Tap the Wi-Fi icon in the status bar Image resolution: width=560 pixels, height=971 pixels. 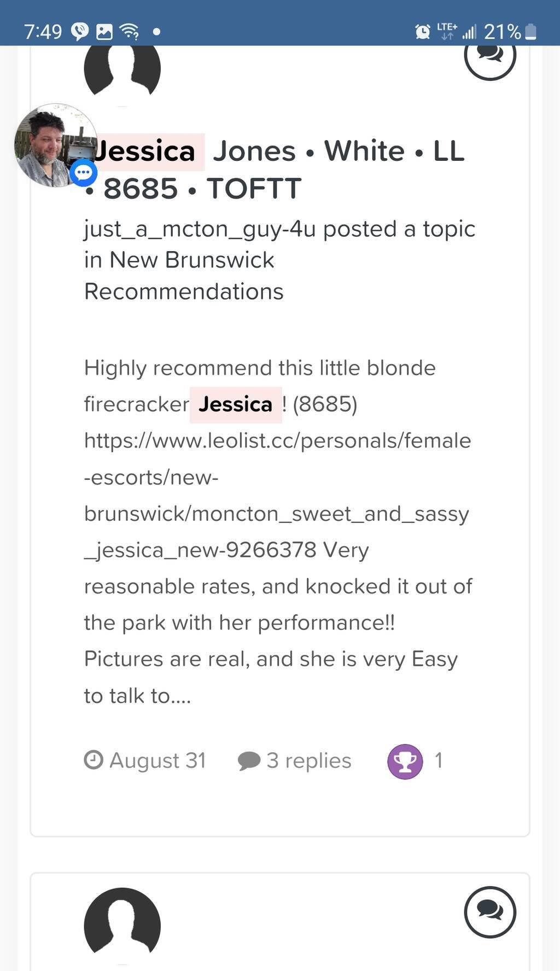click(x=130, y=32)
